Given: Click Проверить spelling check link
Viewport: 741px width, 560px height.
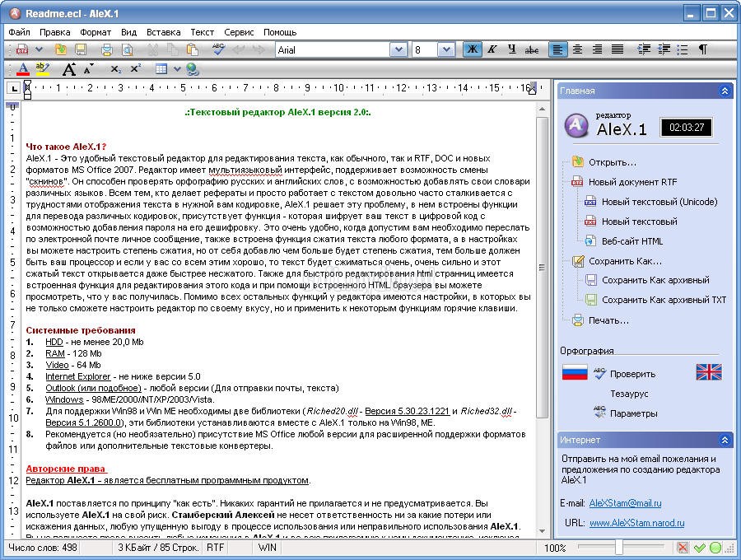Looking at the screenshot, I should (x=633, y=374).
